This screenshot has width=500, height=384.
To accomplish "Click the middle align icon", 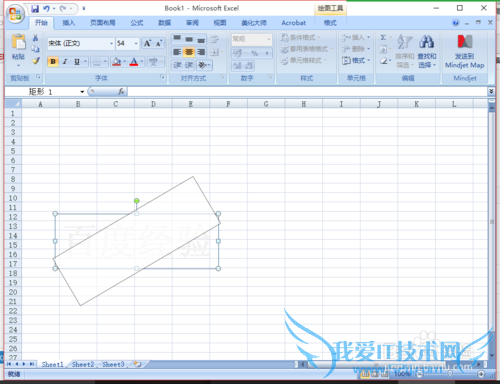I will click(x=189, y=39).
